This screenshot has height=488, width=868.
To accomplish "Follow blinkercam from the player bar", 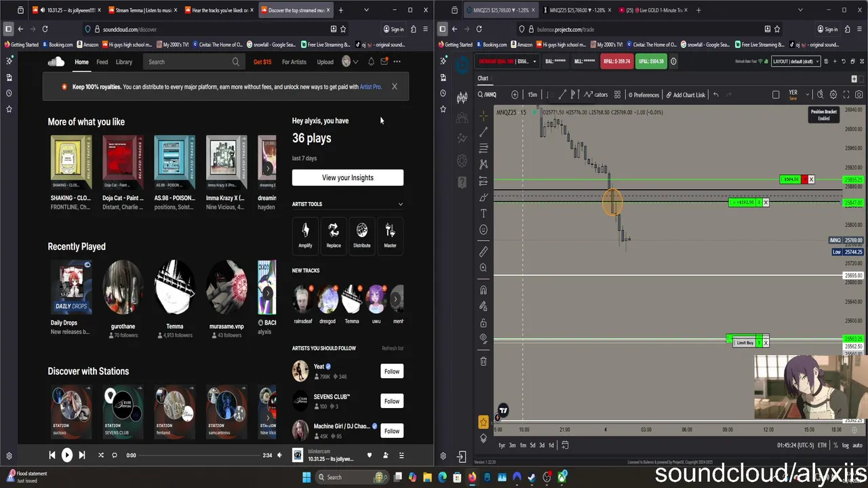I will pyautogui.click(x=385, y=455).
